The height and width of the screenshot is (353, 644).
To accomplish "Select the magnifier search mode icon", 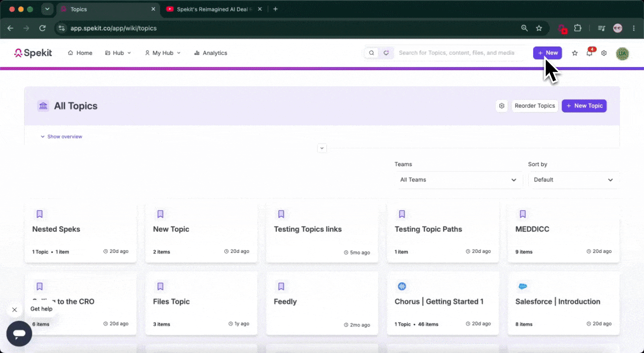I will (x=372, y=53).
